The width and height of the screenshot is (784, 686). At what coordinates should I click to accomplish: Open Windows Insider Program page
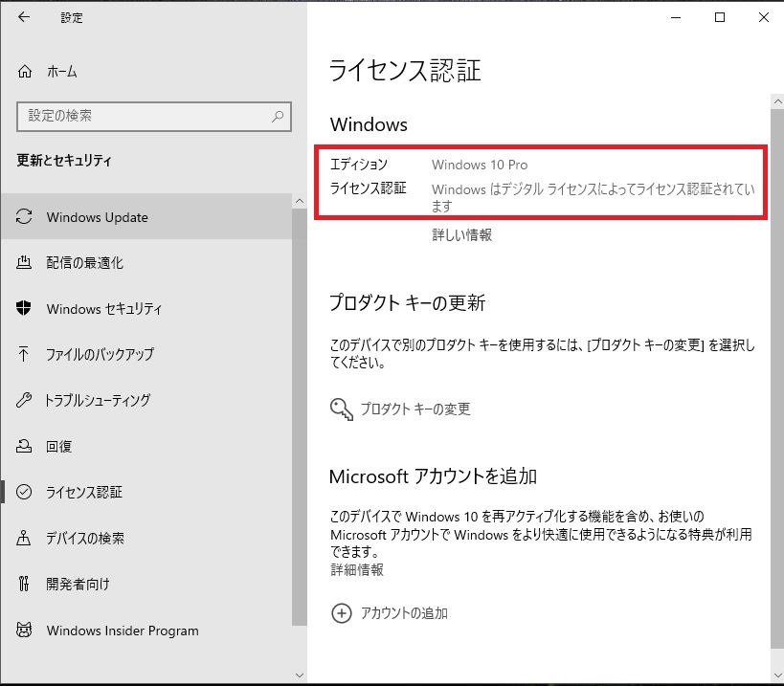coord(146,631)
